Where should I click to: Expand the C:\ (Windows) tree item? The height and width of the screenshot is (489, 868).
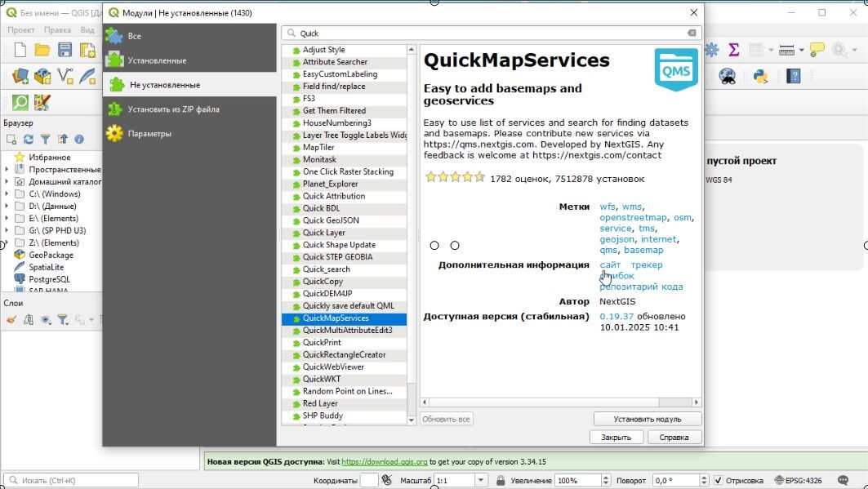(x=7, y=193)
